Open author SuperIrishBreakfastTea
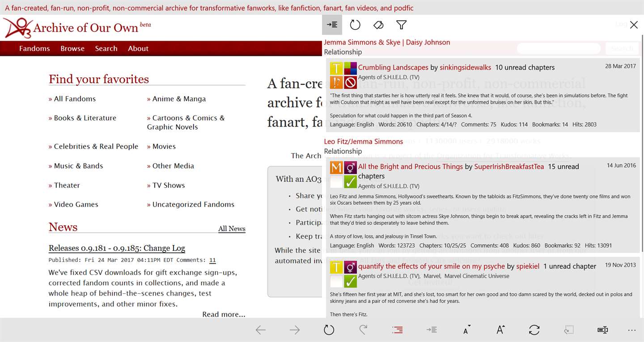This screenshot has height=342, width=644. pos(509,167)
